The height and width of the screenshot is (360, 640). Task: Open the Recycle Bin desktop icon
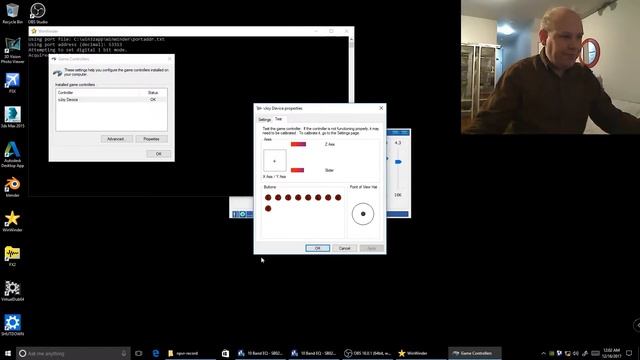click(x=12, y=13)
